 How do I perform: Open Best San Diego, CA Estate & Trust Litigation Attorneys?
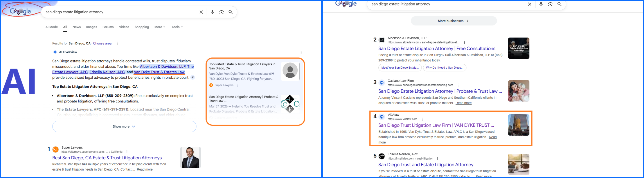point(107,158)
